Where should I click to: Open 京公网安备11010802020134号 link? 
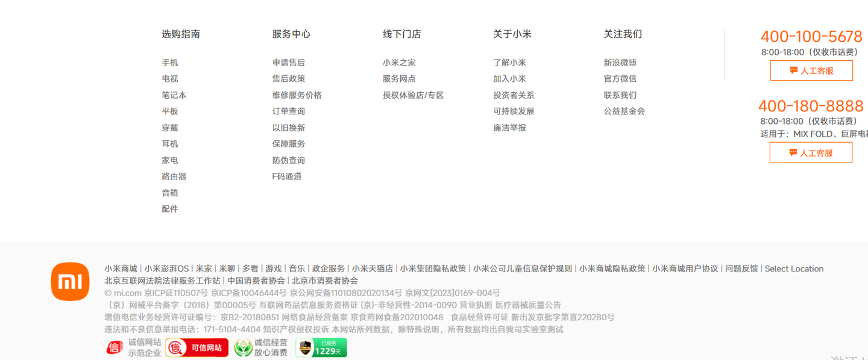point(346,293)
